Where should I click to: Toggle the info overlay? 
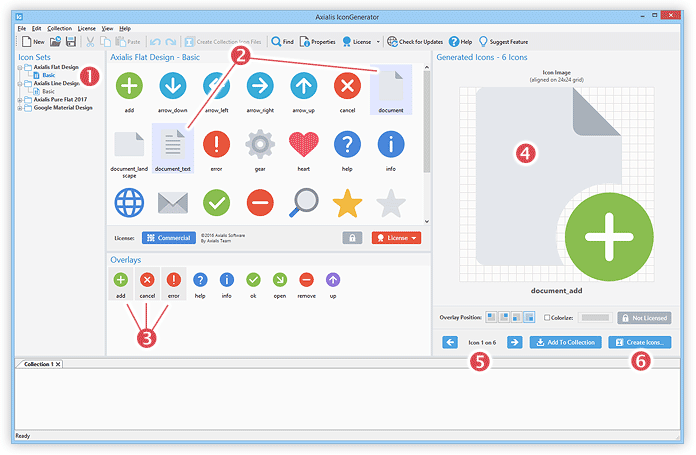point(227,284)
